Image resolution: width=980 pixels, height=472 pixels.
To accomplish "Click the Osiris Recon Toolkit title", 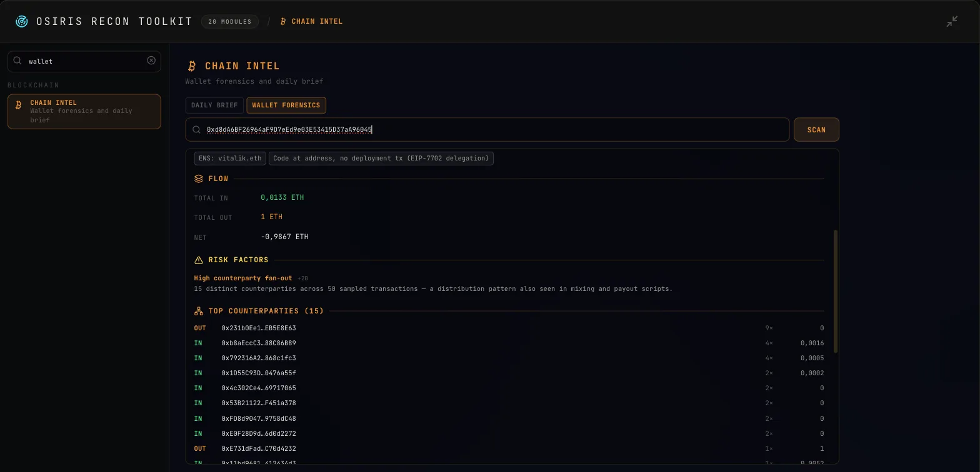I will pos(114,21).
